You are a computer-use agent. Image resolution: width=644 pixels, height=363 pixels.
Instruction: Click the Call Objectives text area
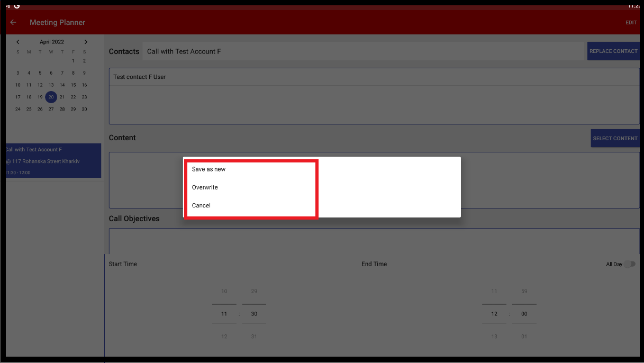[374, 241]
